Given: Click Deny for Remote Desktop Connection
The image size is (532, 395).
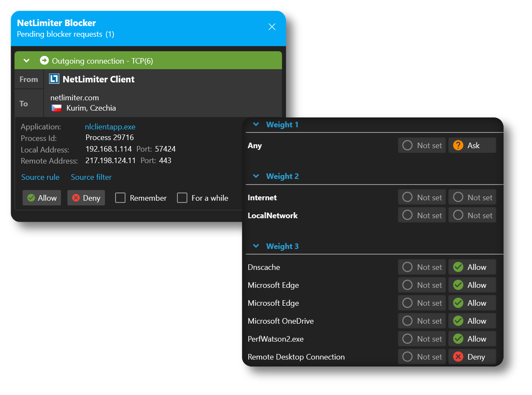Looking at the screenshot, I should point(472,357).
